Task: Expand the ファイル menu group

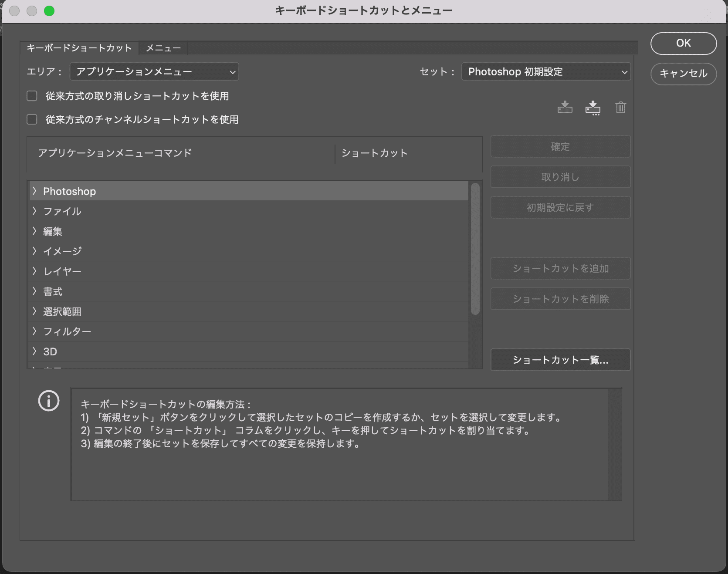Action: point(34,211)
